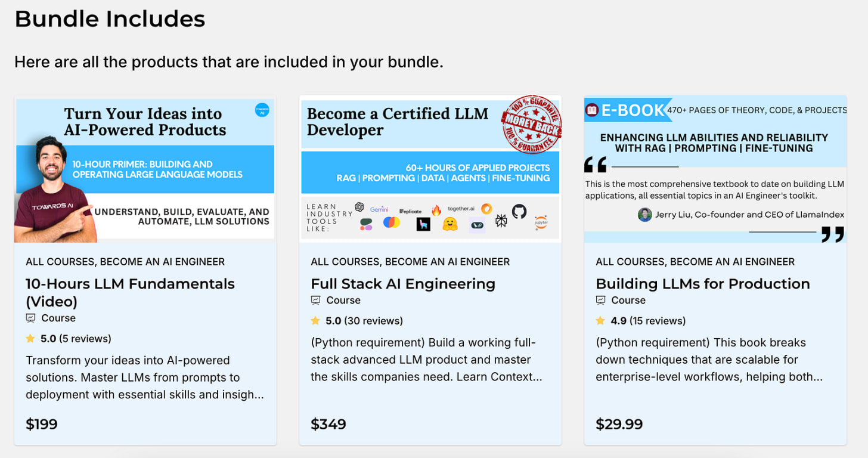Click the LlamaIndex llama logo on black

point(423,224)
